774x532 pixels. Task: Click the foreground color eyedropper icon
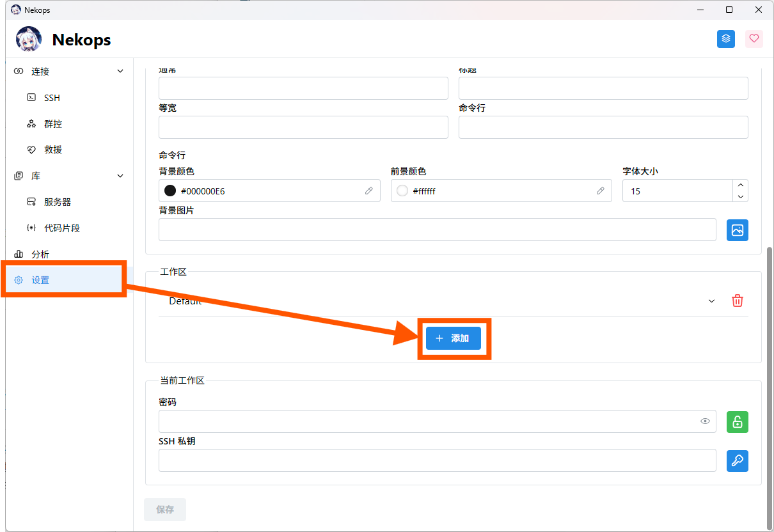click(601, 191)
